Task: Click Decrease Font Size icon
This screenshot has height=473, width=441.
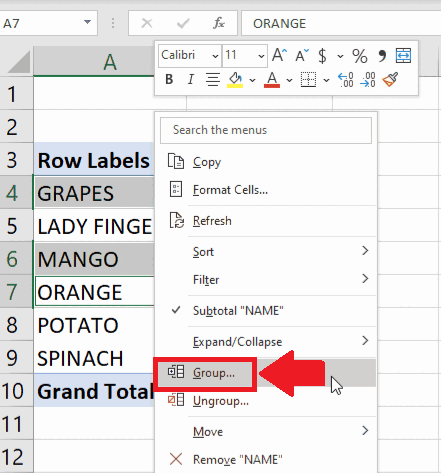Action: click(302, 55)
